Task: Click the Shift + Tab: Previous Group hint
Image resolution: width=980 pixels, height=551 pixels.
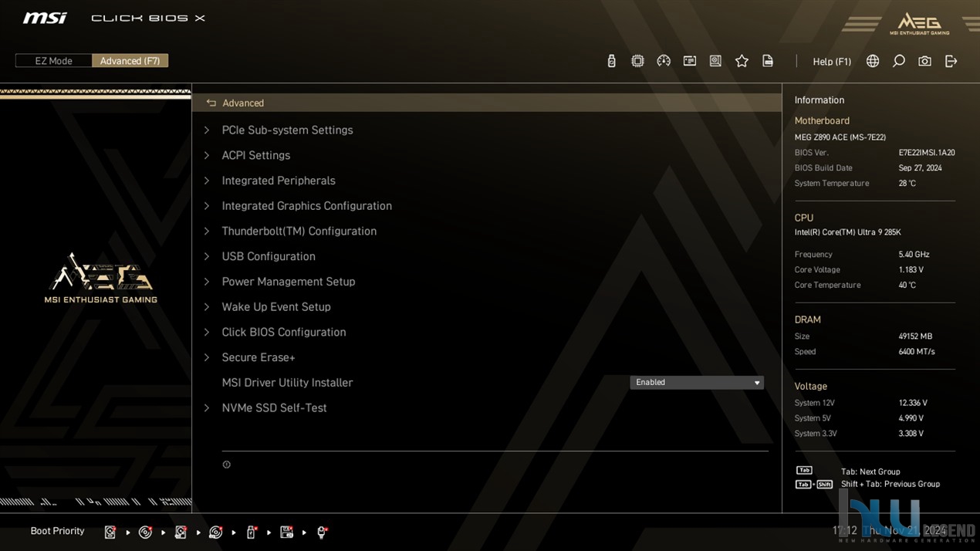Action: 890,484
